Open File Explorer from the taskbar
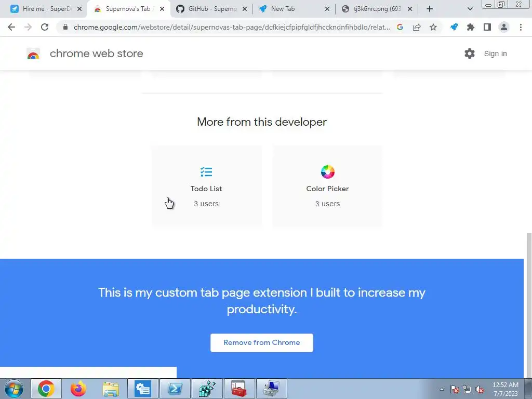Image resolution: width=532 pixels, height=399 pixels. point(111,389)
